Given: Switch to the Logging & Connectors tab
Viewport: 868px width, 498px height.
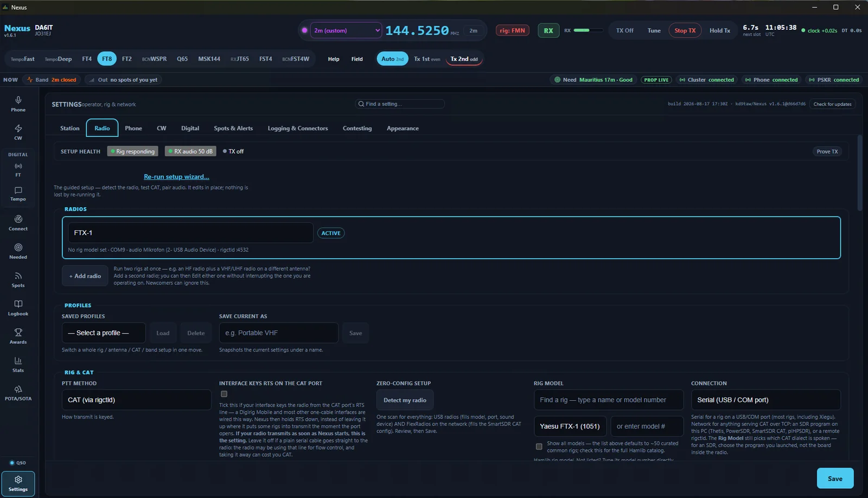Looking at the screenshot, I should (298, 129).
